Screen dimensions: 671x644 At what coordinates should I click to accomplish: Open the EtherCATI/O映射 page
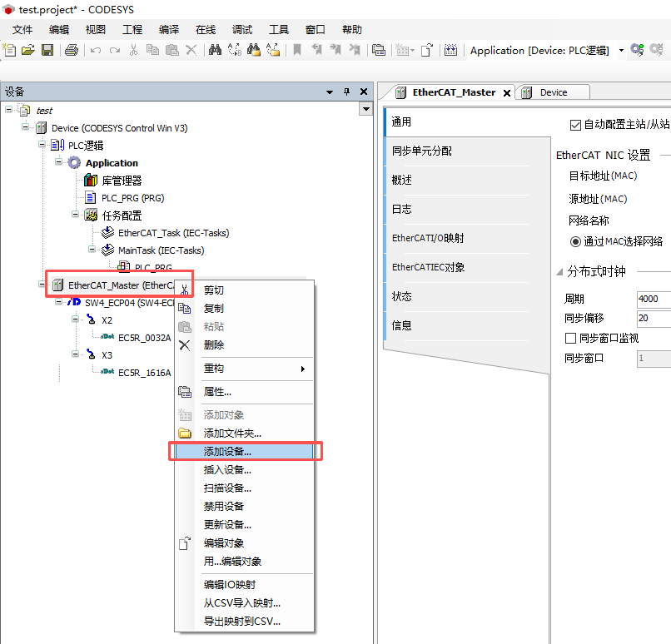pyautogui.click(x=467, y=238)
